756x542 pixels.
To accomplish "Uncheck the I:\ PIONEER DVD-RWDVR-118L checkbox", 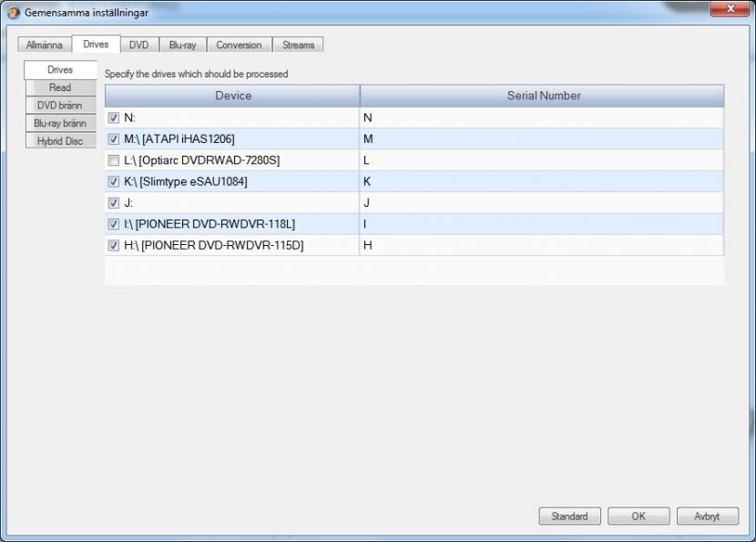I will [113, 224].
